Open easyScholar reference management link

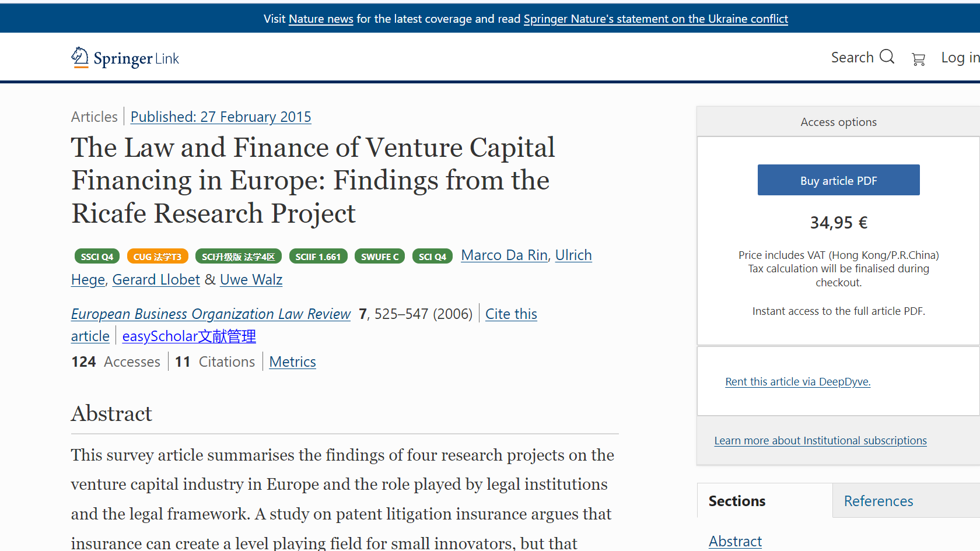pyautogui.click(x=189, y=336)
